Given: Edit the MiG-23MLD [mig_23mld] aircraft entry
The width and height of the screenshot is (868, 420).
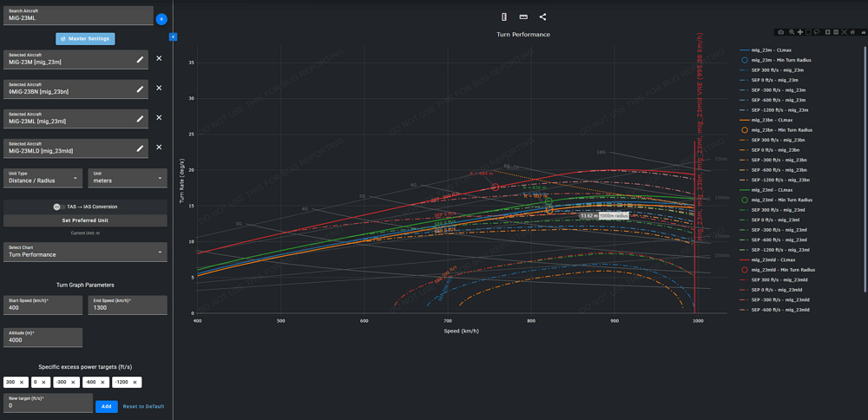Looking at the screenshot, I should coord(140,148).
